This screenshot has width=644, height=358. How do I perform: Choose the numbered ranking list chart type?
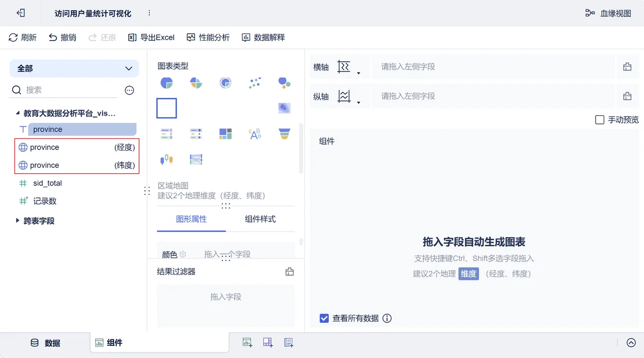pyautogui.click(x=167, y=133)
